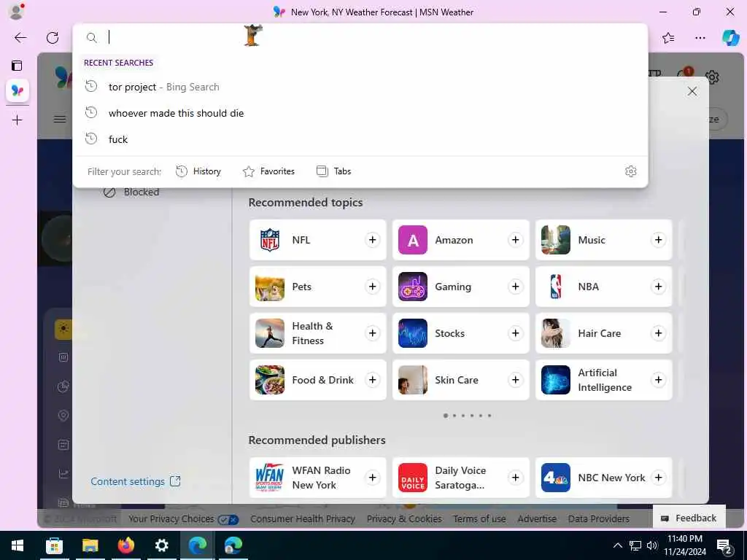Click inside the address bar search field
Viewport: 747px width, 560px height.
coord(360,37)
